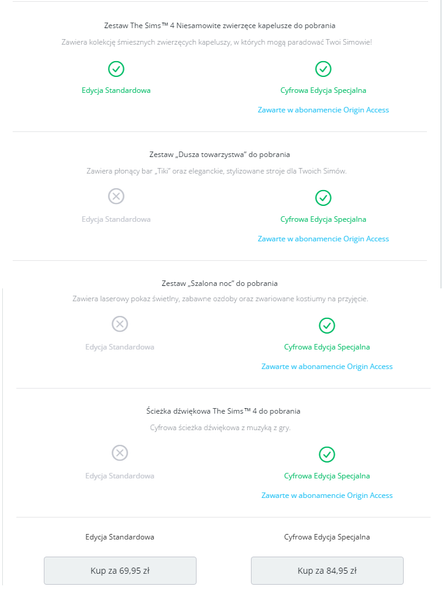Viewport: 442px width, 600px height.
Task: Click green checkmark under Szalona noc set
Action: coord(327,326)
